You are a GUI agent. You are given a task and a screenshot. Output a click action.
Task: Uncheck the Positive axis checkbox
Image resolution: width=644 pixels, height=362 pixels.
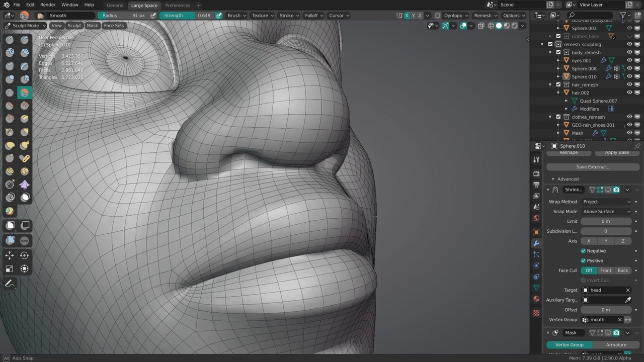584,260
